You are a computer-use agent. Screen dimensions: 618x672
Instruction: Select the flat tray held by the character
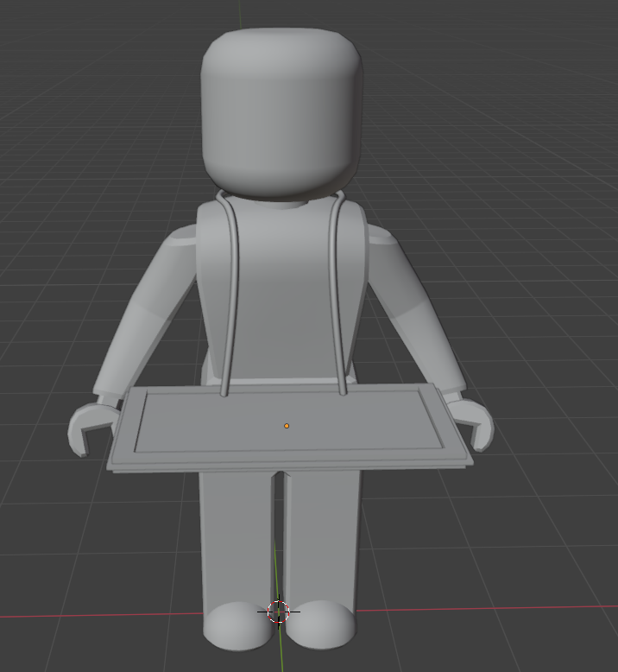point(289,428)
